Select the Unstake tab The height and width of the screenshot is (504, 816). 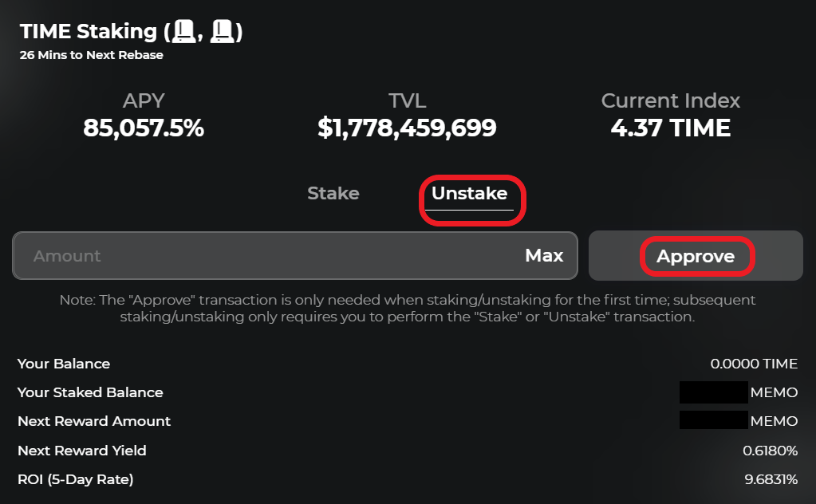point(469,193)
